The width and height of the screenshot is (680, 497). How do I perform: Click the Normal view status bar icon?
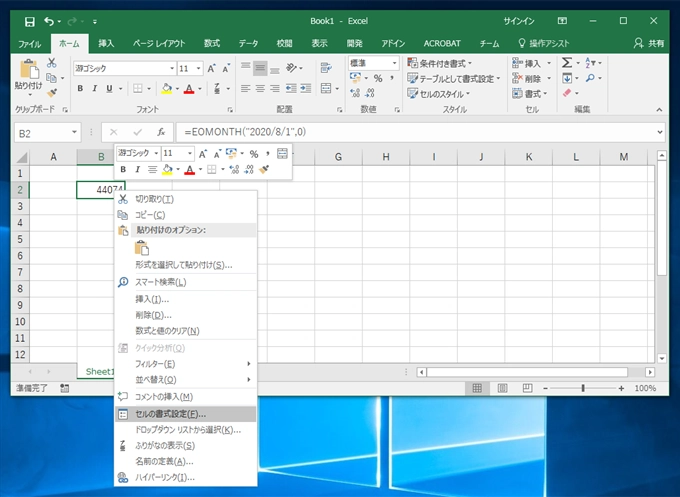[x=477, y=388]
